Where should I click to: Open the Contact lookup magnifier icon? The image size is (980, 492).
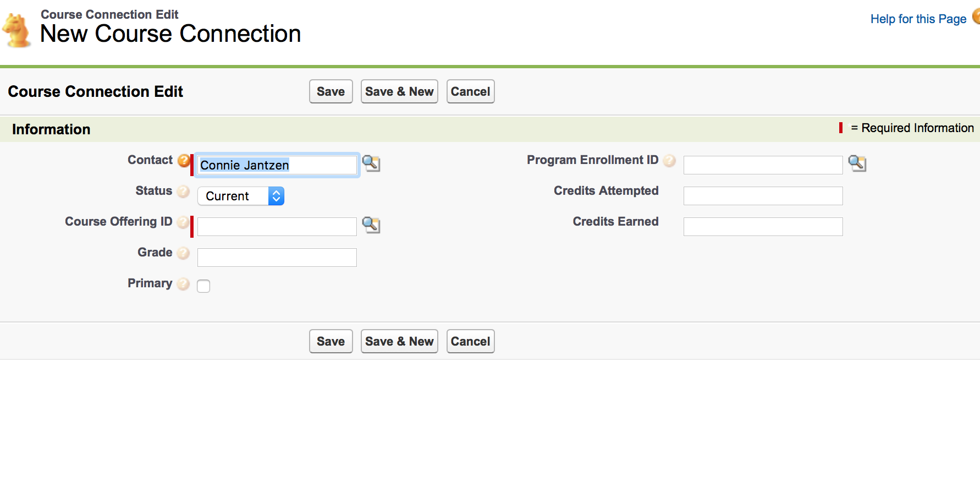pyautogui.click(x=371, y=163)
